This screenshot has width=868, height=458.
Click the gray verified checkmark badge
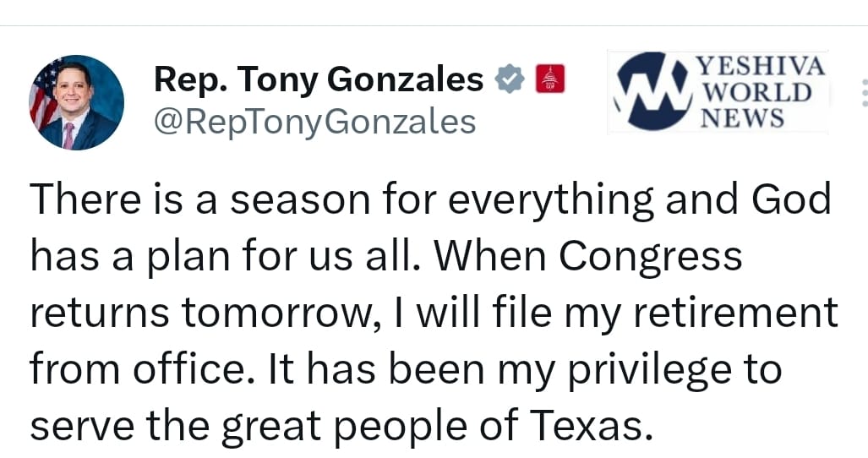[x=507, y=79]
